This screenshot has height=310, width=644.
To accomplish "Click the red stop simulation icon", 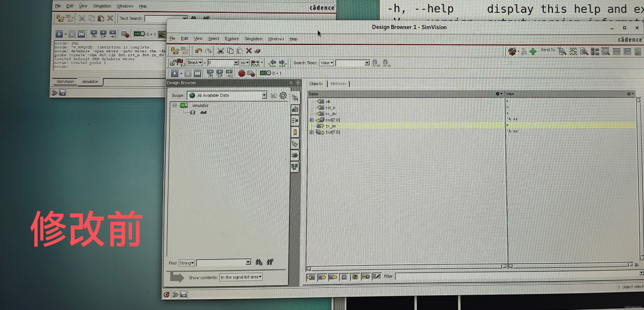I will [x=241, y=73].
